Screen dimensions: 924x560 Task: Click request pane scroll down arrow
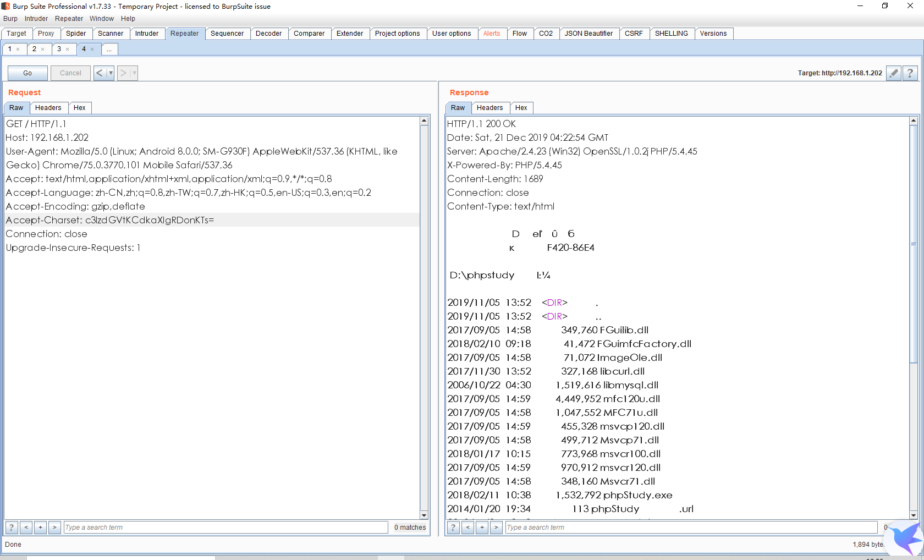click(x=424, y=515)
